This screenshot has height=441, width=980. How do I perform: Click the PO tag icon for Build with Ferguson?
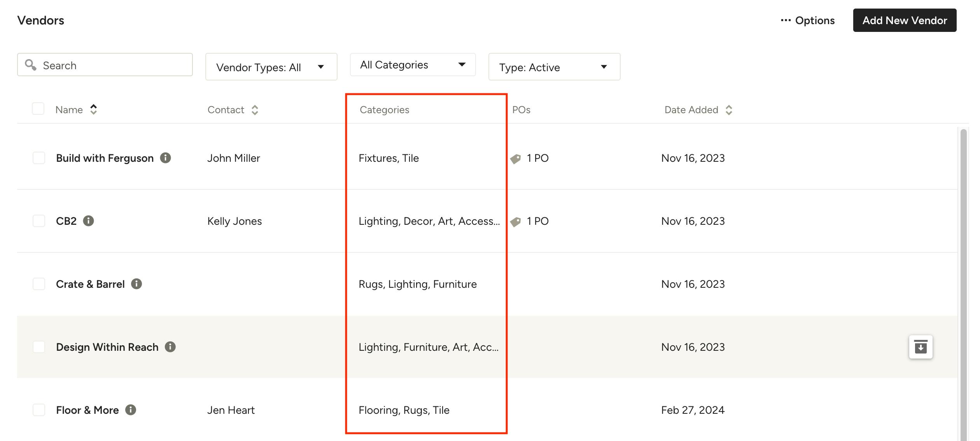click(516, 158)
